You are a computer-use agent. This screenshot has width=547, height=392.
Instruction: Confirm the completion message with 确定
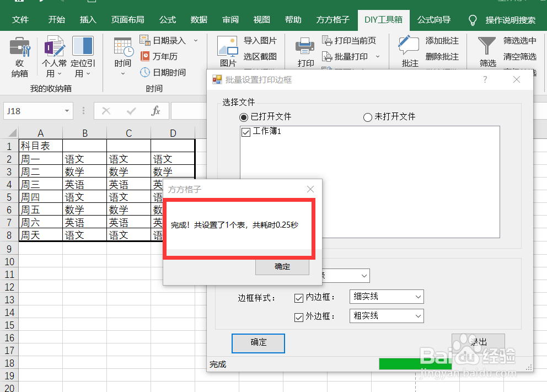click(x=282, y=266)
